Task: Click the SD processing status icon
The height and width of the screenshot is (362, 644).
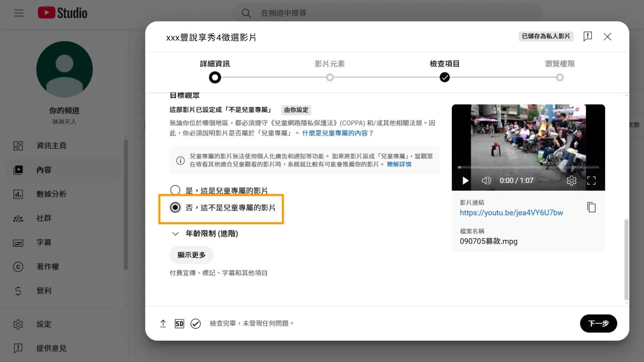Action: (x=179, y=323)
